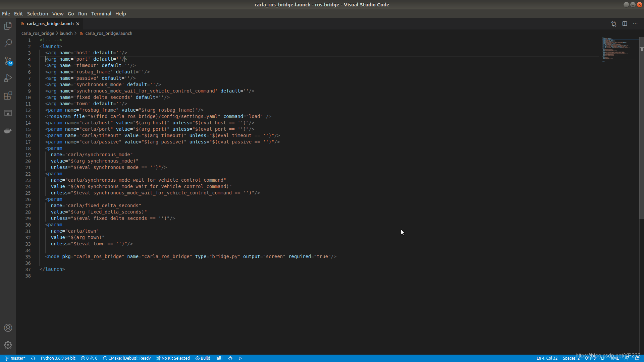
Task: Click carla_ros_bridge.launch file in breadcrumb
Action: click(109, 33)
